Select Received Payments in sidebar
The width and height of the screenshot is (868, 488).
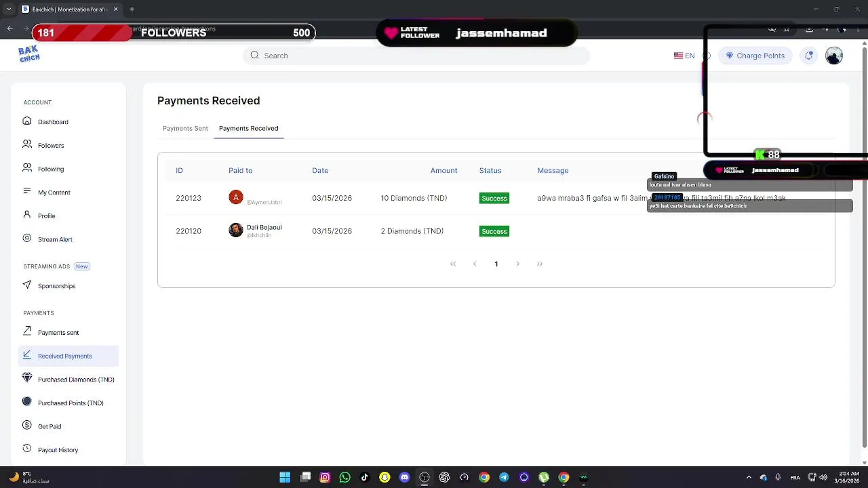pos(68,356)
